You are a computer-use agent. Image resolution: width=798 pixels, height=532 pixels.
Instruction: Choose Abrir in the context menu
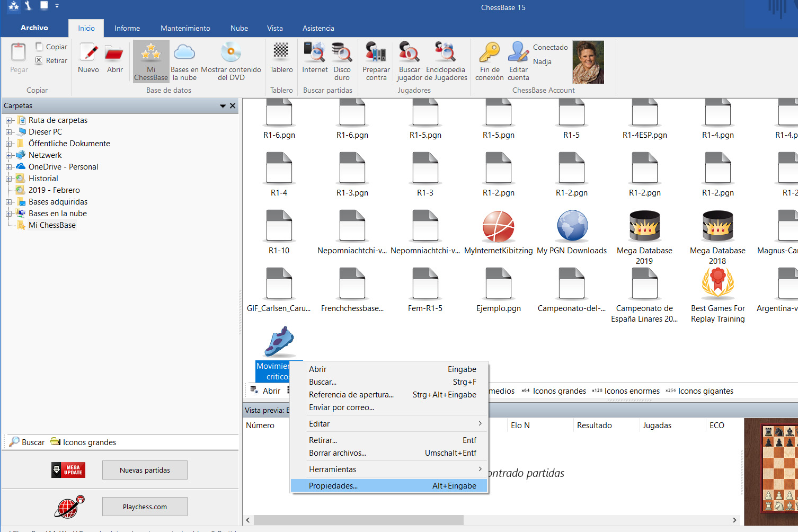[x=389, y=369]
